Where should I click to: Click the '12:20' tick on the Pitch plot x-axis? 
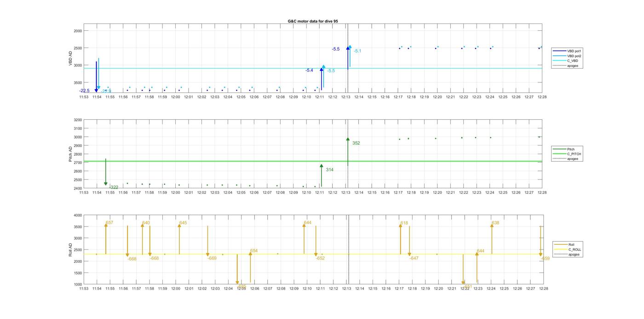[437, 192]
